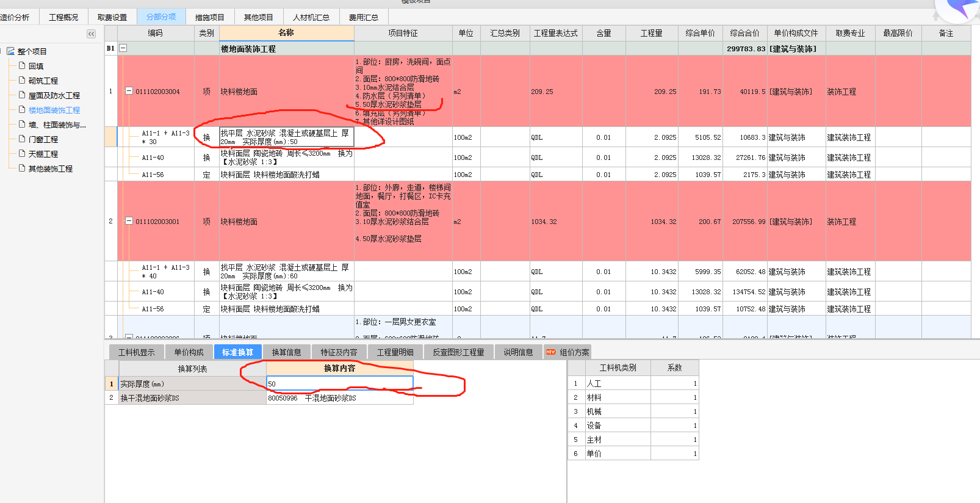Click the NEW badge on 组价方案 tab
Image resolution: width=980 pixels, height=503 pixels.
click(x=551, y=352)
